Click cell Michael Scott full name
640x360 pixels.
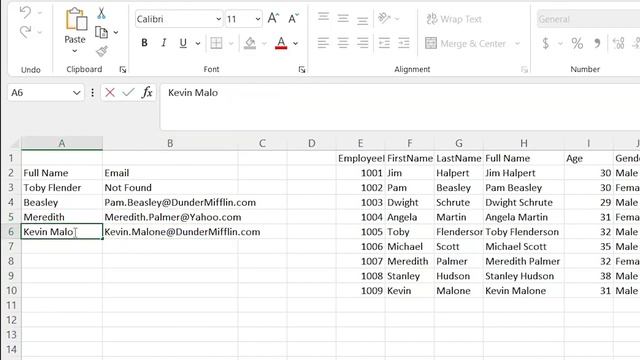(x=524, y=247)
